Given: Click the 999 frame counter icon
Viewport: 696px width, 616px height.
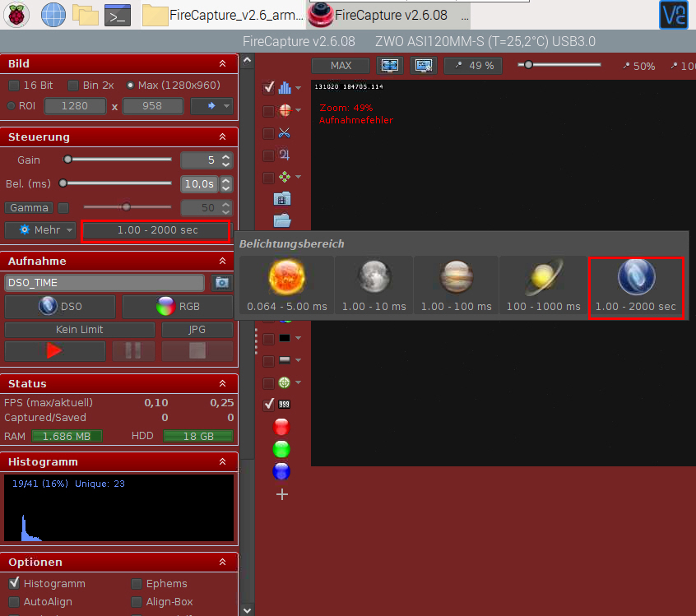Looking at the screenshot, I should point(284,405).
